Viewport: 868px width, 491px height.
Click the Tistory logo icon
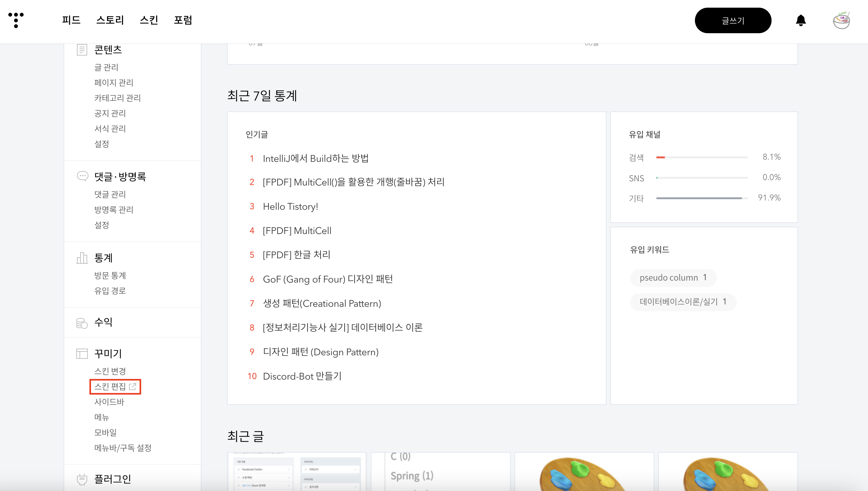point(16,20)
